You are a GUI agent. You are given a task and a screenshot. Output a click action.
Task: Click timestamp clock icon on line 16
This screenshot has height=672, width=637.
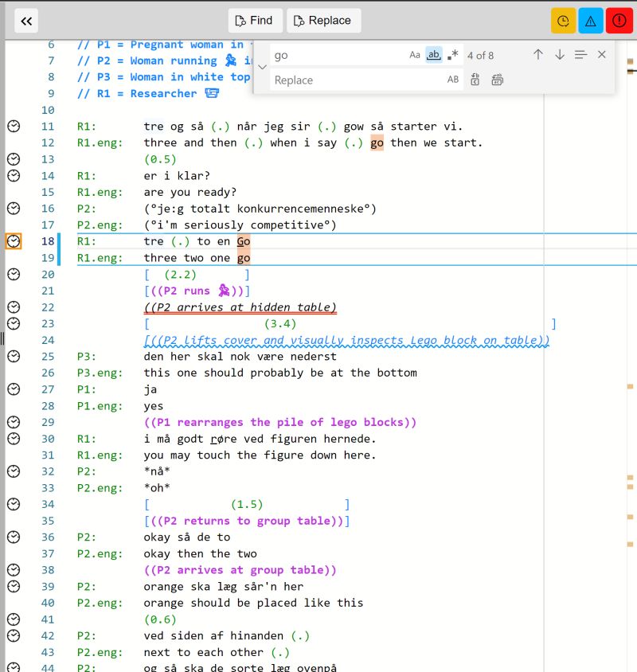point(14,209)
